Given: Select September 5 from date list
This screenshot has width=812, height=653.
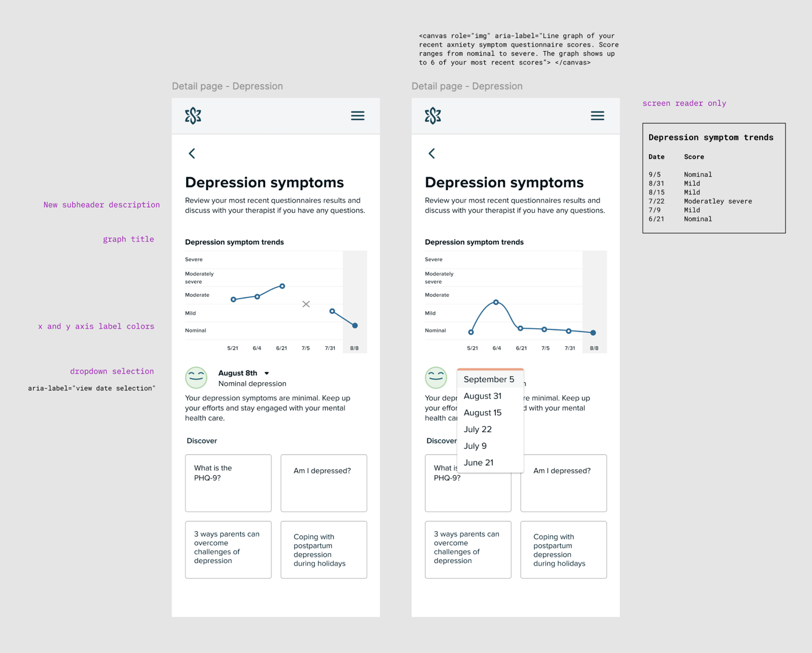Looking at the screenshot, I should (490, 379).
